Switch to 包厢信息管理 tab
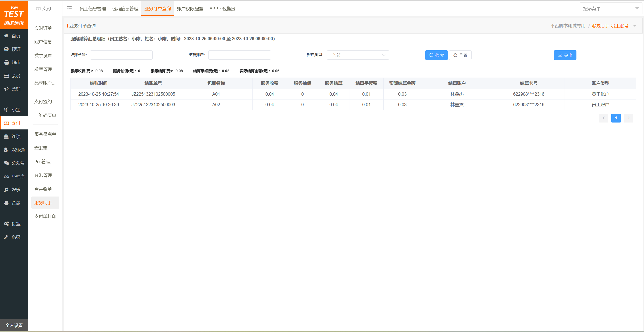This screenshot has width=644, height=332. pos(125,9)
